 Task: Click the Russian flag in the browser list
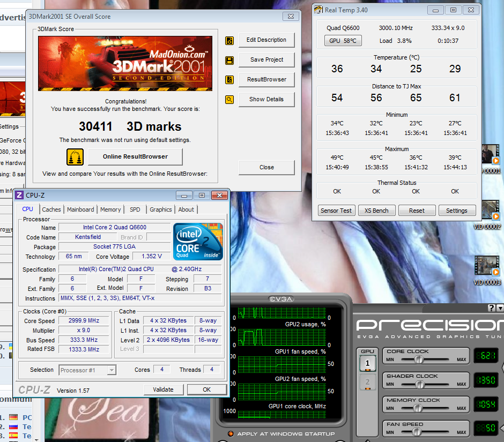pyautogui.click(x=13, y=426)
